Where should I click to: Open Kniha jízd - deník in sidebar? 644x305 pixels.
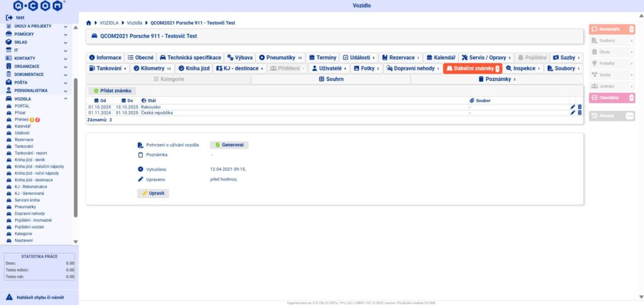(30, 160)
